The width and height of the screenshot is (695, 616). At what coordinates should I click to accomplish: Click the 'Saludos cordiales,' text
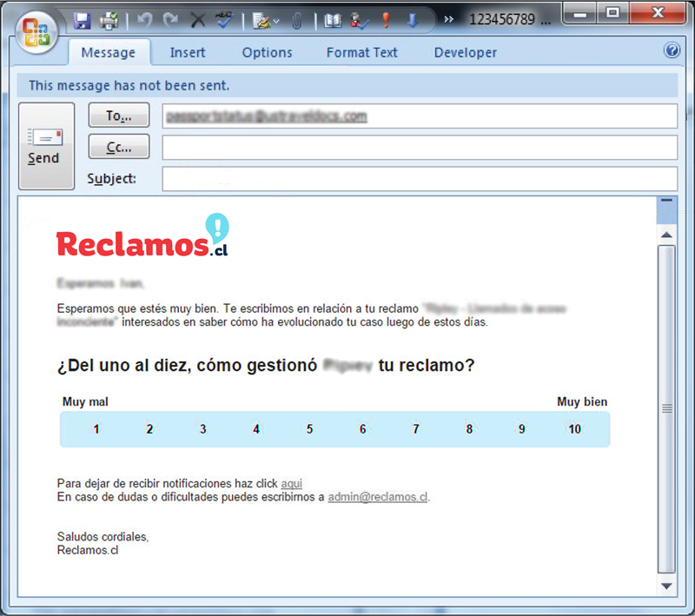tap(103, 537)
